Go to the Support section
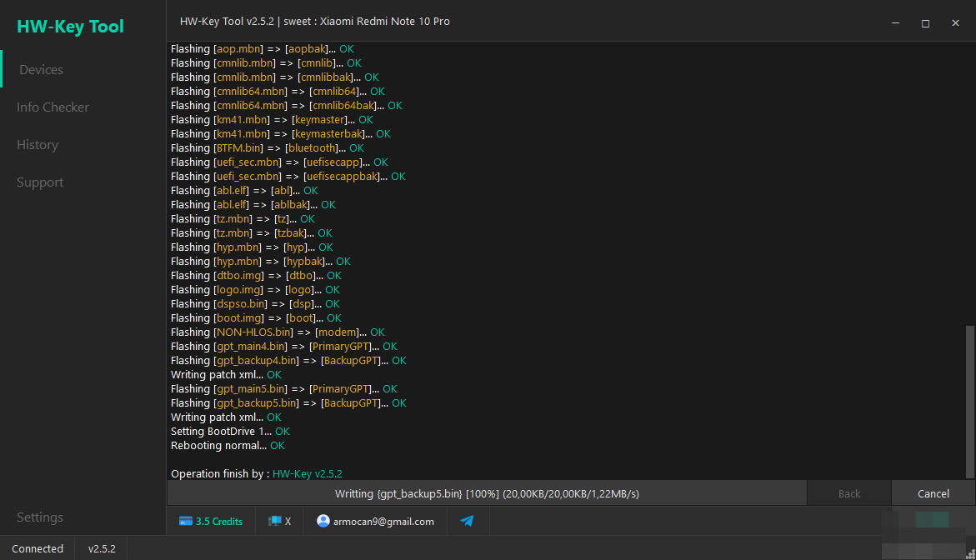This screenshot has height=560, width=976. (40, 182)
